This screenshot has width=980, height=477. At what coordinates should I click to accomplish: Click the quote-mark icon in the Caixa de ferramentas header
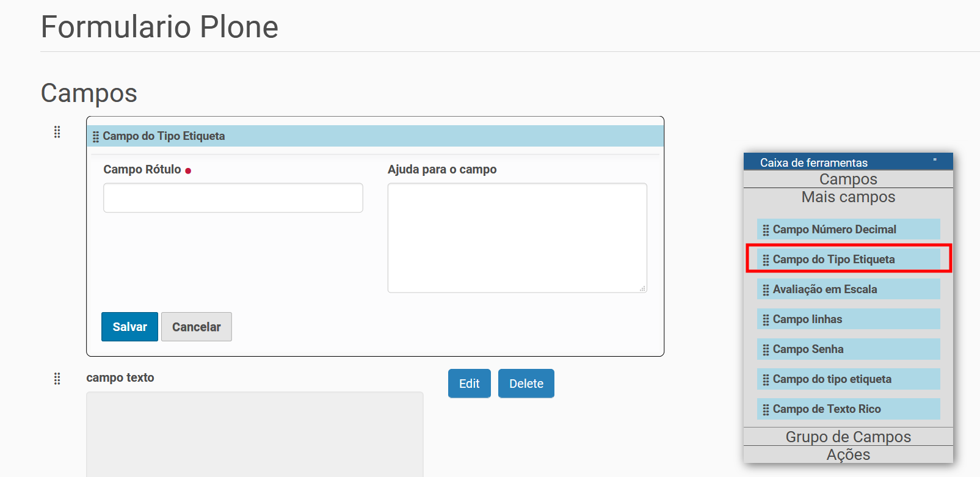click(x=935, y=161)
